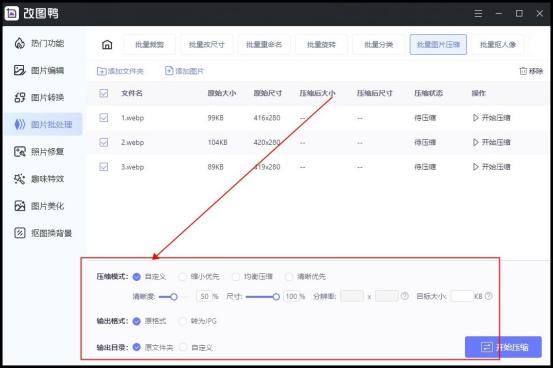The image size is (554, 369).
Task: Uncheck the checkbox for 1.webp
Action: 104,118
